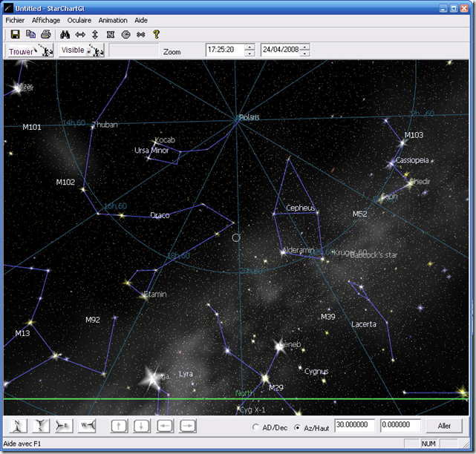
Task: Face north with the N direction button
Action: (x=19, y=426)
